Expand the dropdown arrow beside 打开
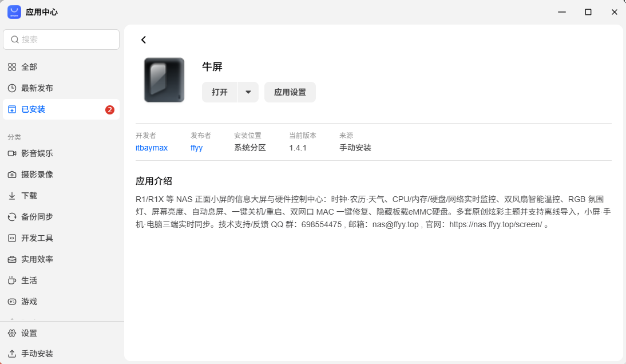This screenshot has width=626, height=364. point(248,92)
